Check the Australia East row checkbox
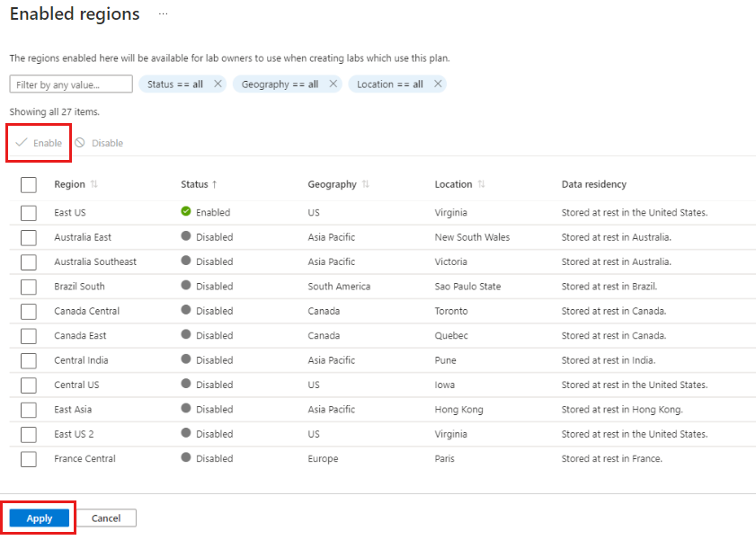Image resolution: width=756 pixels, height=540 pixels. [28, 237]
